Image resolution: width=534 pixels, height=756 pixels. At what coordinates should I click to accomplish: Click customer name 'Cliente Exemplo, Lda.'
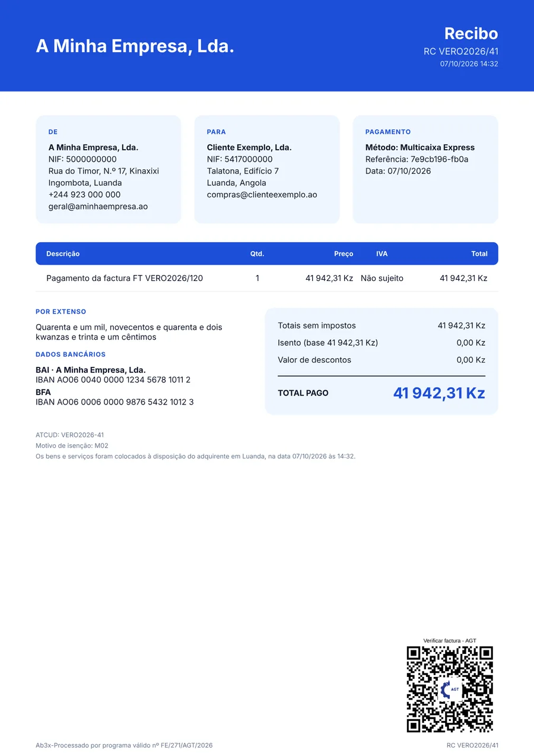point(249,147)
